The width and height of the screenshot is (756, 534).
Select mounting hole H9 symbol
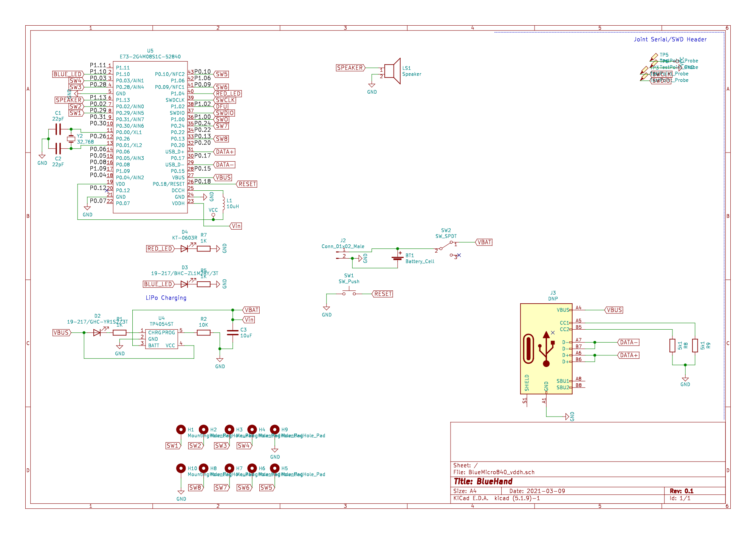point(275,429)
